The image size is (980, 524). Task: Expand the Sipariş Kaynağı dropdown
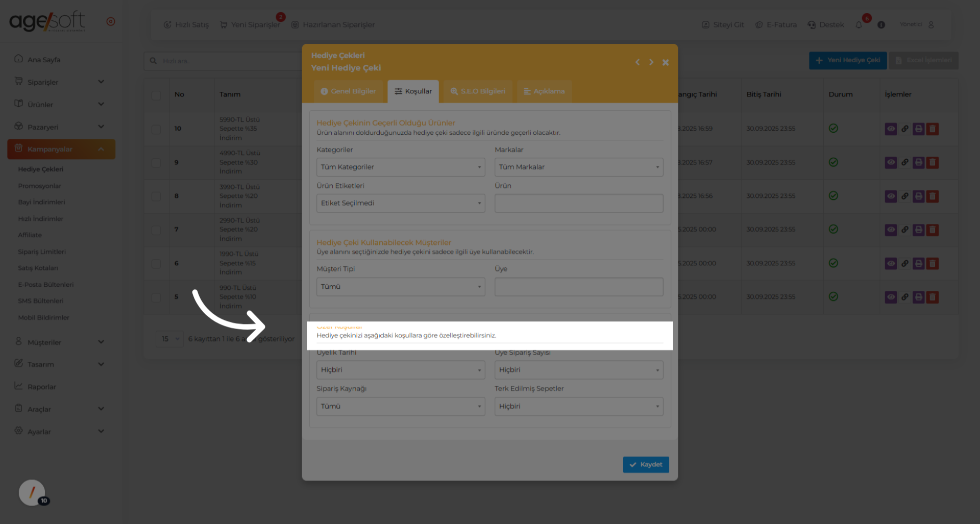point(400,407)
